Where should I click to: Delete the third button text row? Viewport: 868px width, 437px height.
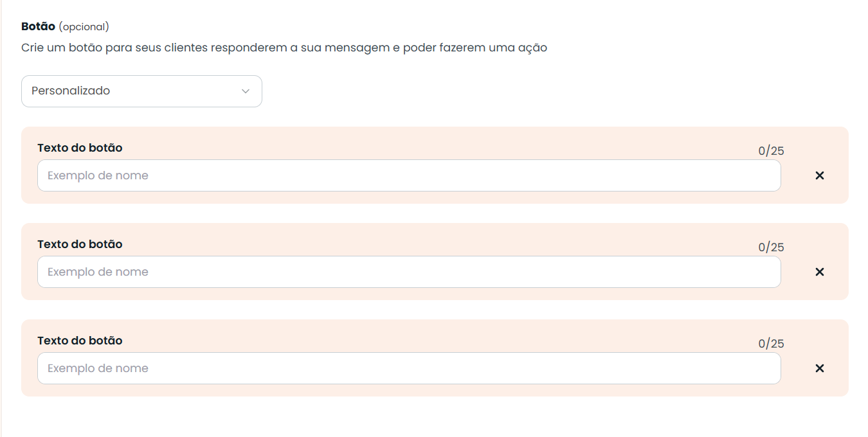pos(819,368)
